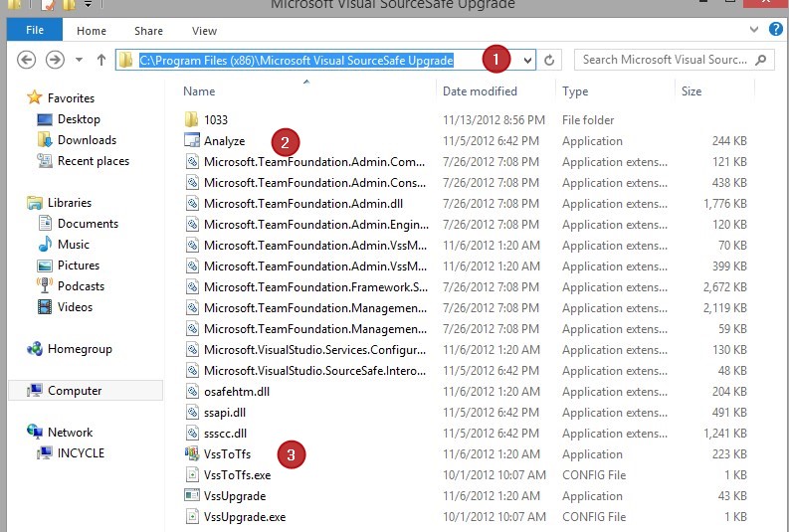The height and width of the screenshot is (532, 789).
Task: Select the ssscc.dll file icon
Action: [x=192, y=433]
